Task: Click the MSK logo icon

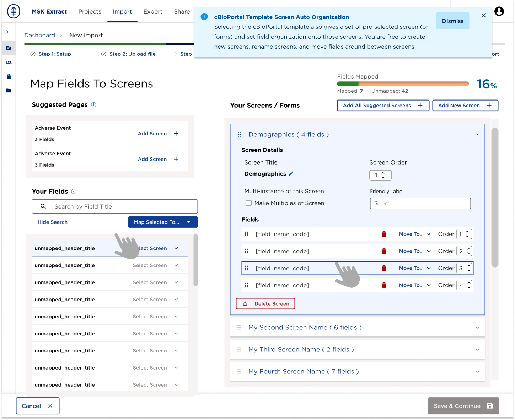Action: coord(14,11)
